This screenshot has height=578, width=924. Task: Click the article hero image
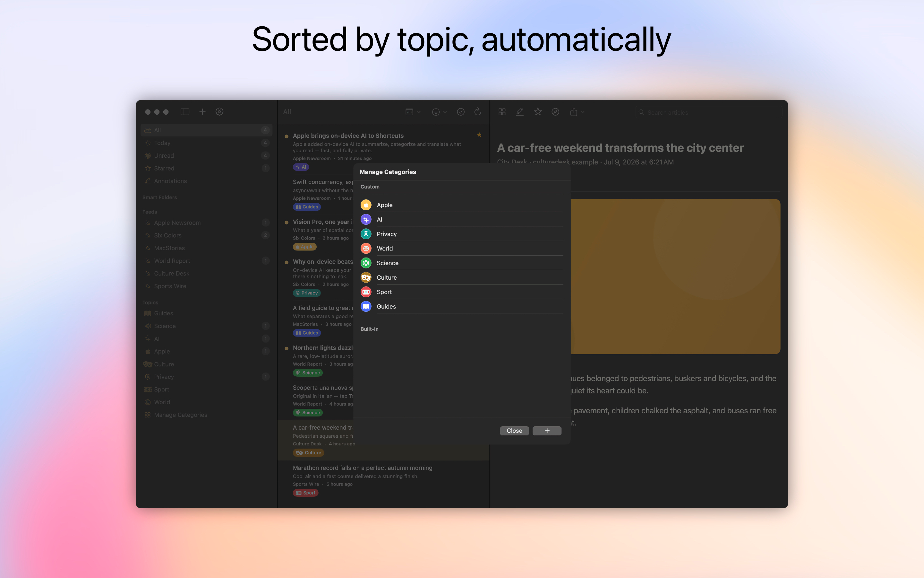pyautogui.click(x=675, y=276)
